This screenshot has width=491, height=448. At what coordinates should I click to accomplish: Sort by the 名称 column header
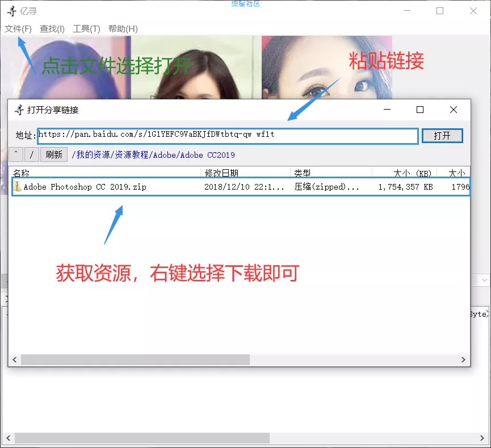(105, 173)
